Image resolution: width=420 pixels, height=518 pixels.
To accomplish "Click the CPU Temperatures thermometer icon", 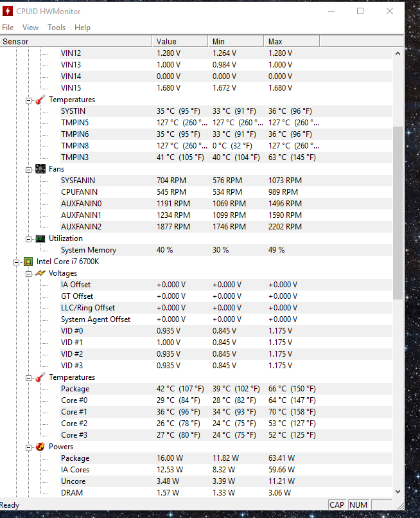I will (x=40, y=377).
